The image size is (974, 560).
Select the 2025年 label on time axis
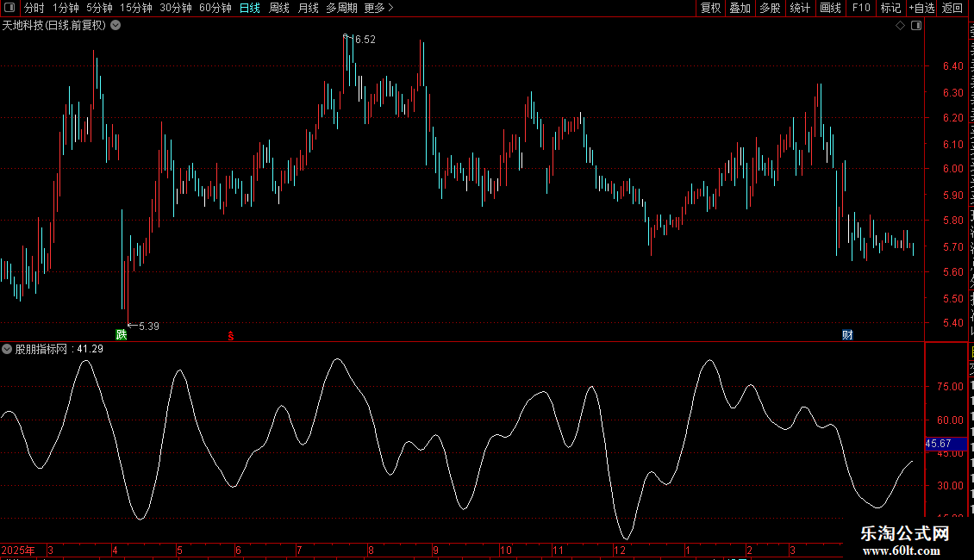click(18, 550)
